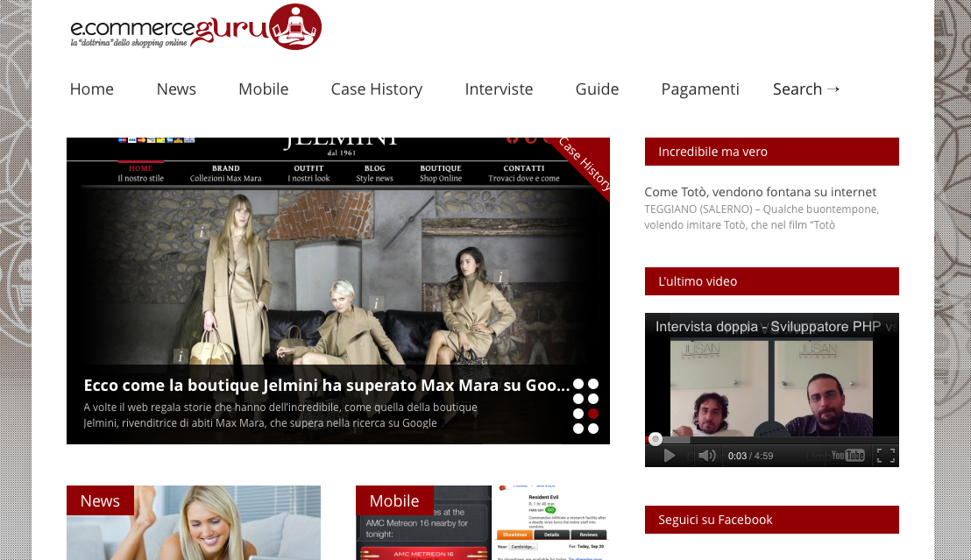Open the Jelmini headline 'Ecco come la boutique'
The height and width of the screenshot is (560, 971).
pyautogui.click(x=326, y=386)
